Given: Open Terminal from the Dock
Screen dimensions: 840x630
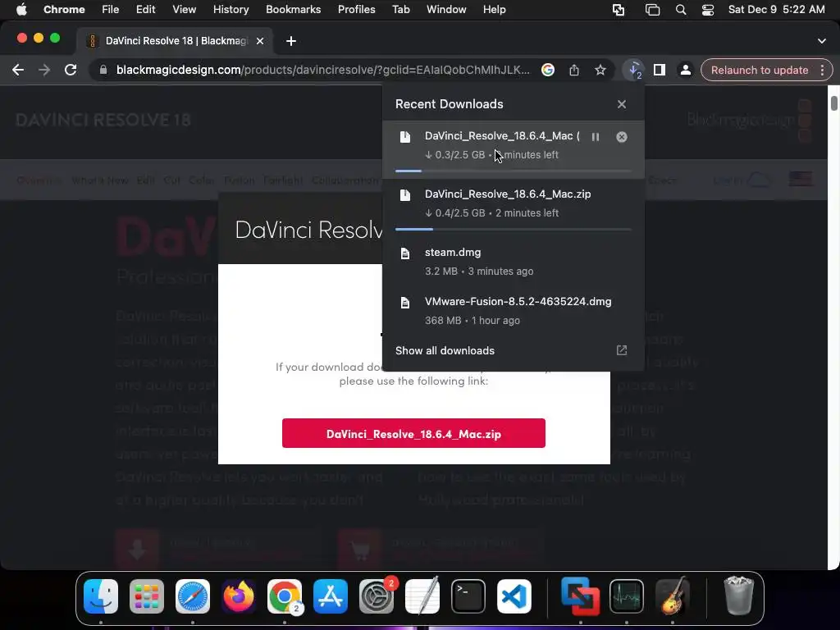Looking at the screenshot, I should click(468, 596).
